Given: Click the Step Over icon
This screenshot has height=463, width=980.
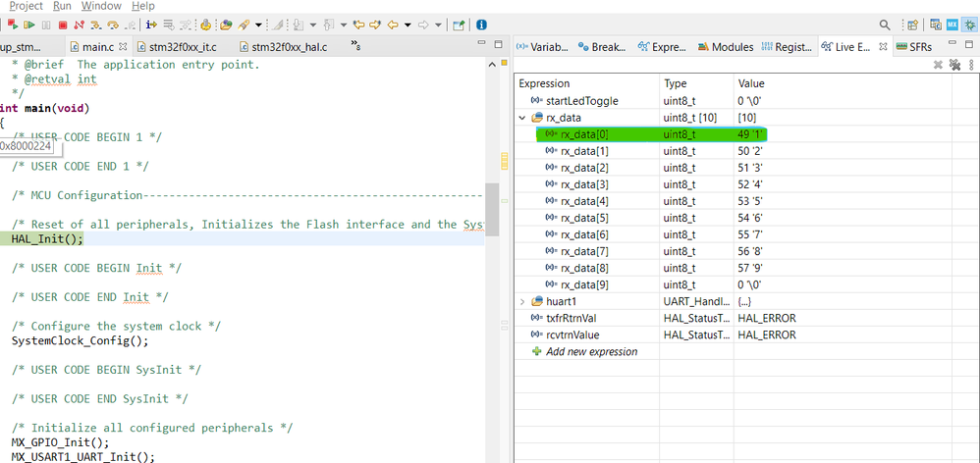Looking at the screenshot, I should pos(113,25).
